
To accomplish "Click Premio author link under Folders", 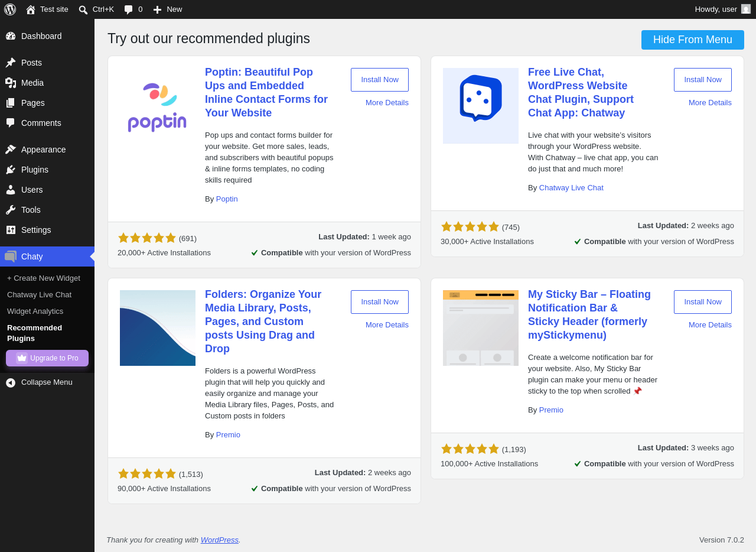I will click(x=228, y=435).
